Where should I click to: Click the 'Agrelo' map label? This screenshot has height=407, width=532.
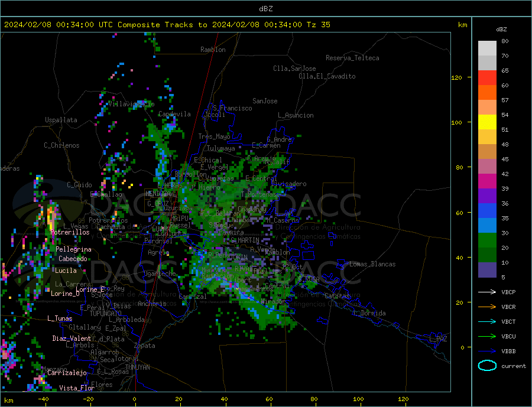158,252
